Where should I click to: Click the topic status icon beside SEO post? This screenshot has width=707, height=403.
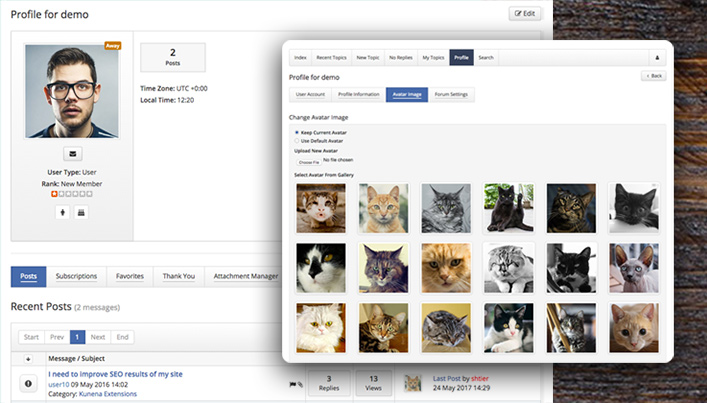tap(29, 382)
